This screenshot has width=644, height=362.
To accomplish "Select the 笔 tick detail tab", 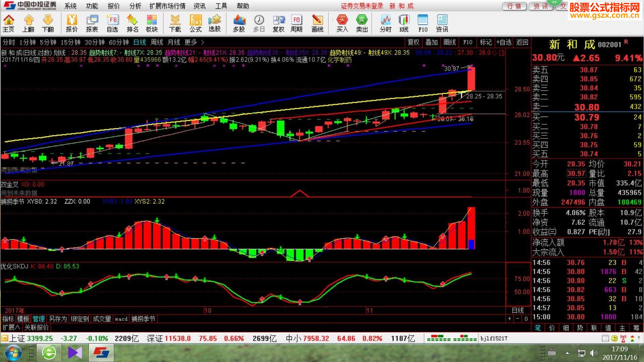I will 538,328.
